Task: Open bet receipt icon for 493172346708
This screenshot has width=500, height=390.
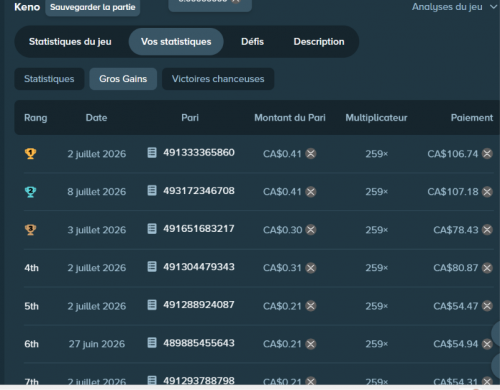Action: click(x=152, y=191)
